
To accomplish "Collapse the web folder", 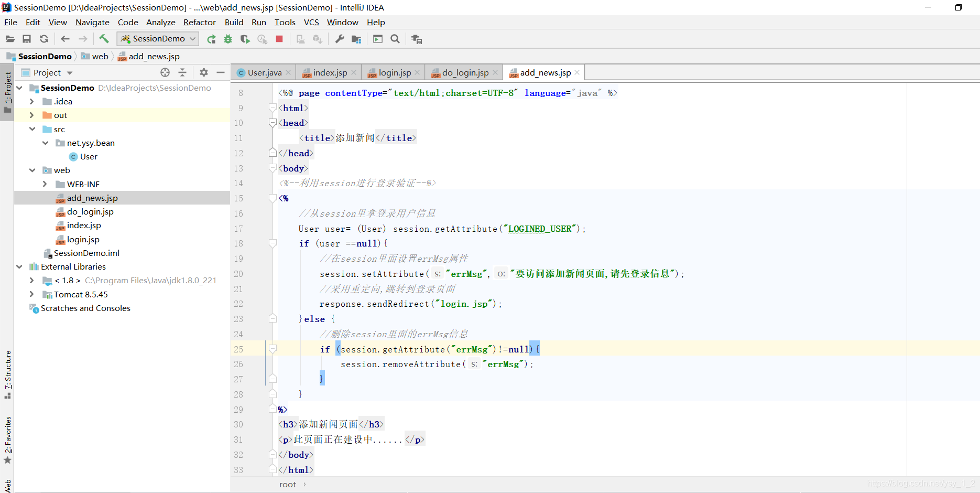I will pos(32,170).
